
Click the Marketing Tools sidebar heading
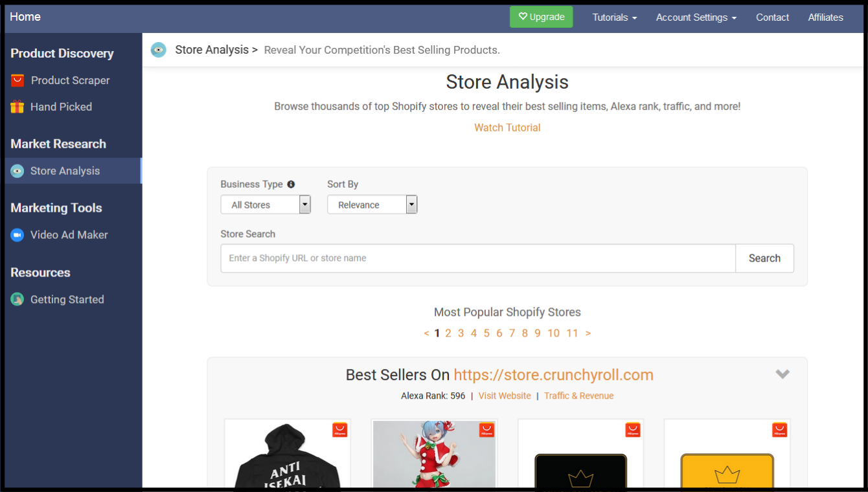coord(56,208)
